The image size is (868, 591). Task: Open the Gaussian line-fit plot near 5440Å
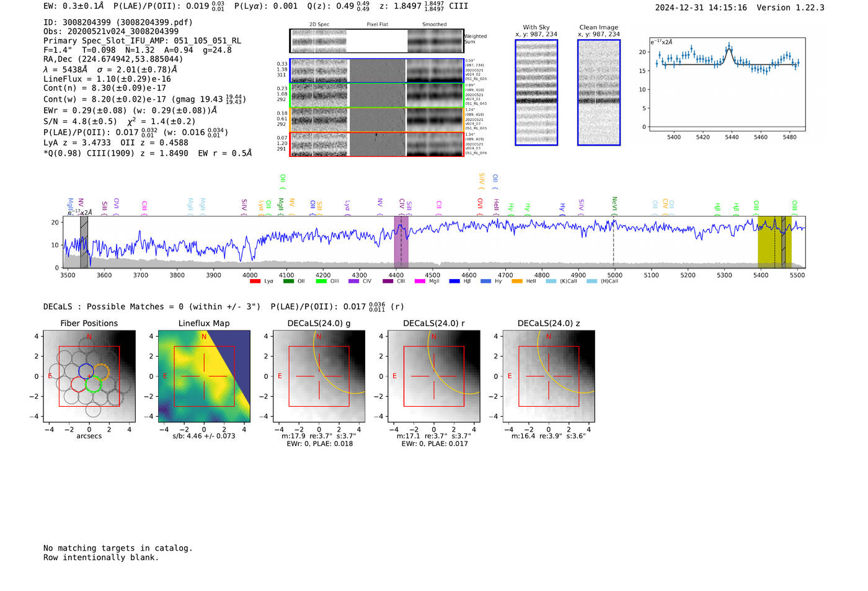(727, 84)
